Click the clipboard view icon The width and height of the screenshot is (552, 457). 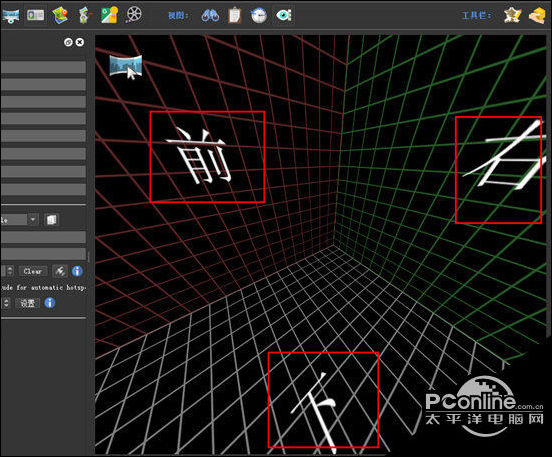point(234,15)
